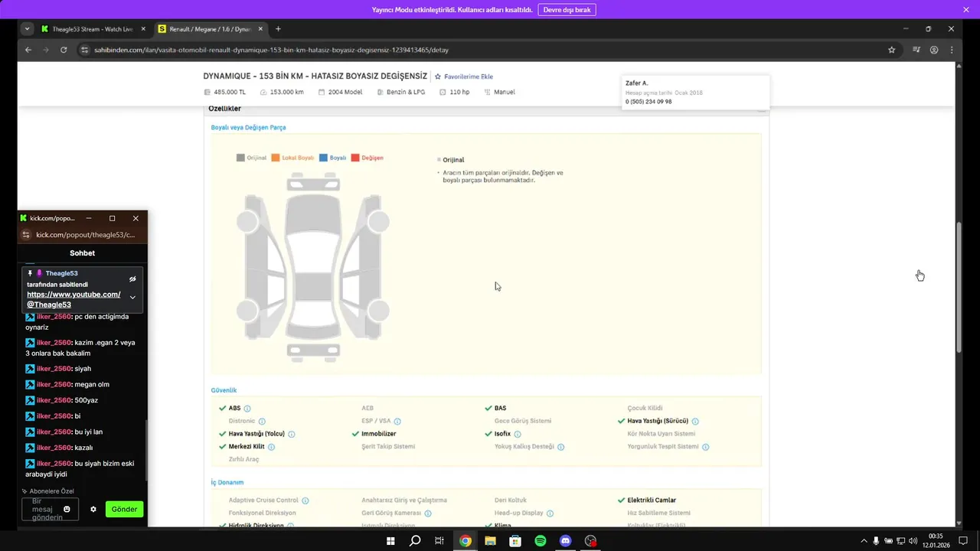Viewport: 980px width, 551px height.
Task: Open the taskbar clock showing 00:35
Action: click(936, 540)
